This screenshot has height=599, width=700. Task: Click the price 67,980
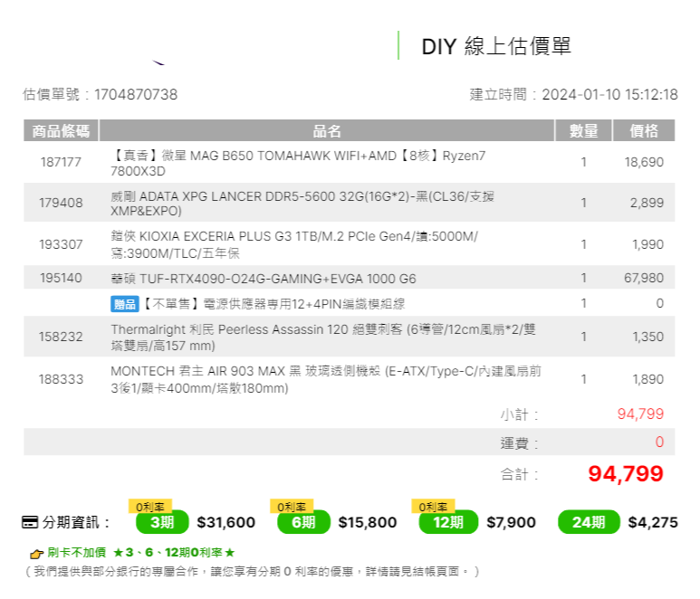point(644,278)
